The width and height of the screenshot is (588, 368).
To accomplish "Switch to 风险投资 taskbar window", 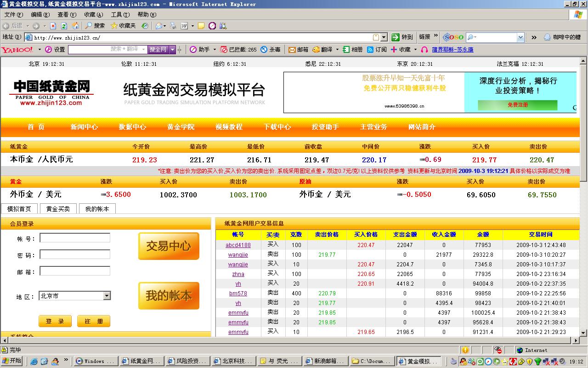I will click(187, 361).
